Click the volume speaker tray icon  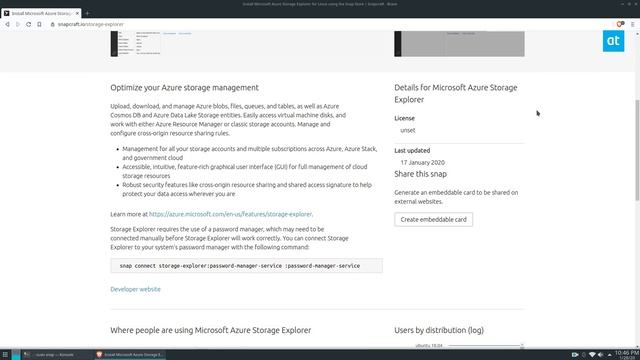[600, 355]
